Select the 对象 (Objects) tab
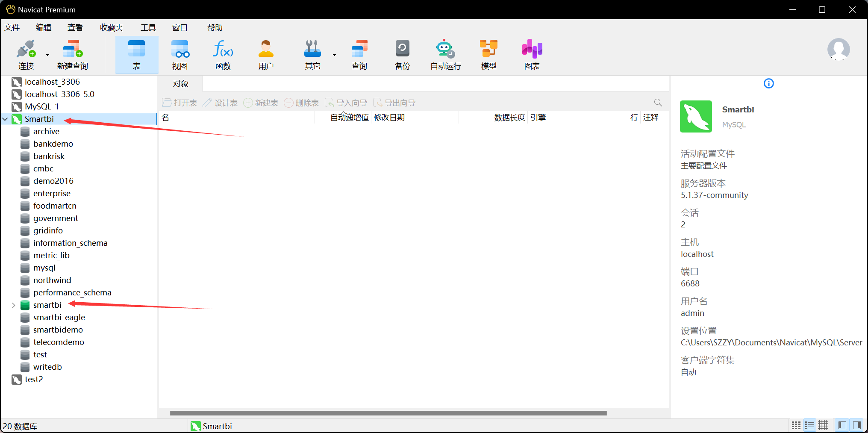 pyautogui.click(x=181, y=84)
